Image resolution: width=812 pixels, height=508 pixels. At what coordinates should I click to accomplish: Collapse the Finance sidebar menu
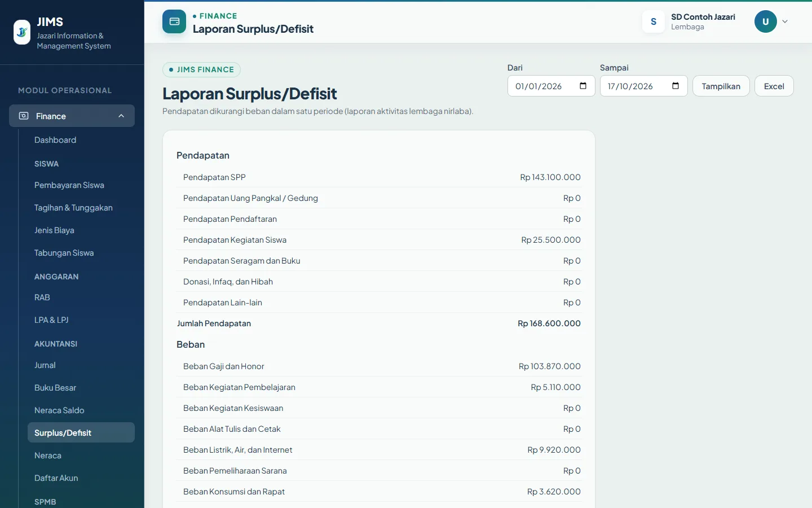click(x=121, y=116)
